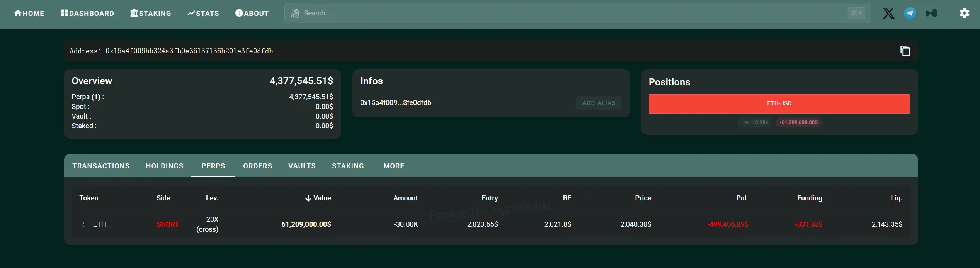Click the search bar logo icon
Image resolution: width=980 pixels, height=268 pixels.
[295, 14]
